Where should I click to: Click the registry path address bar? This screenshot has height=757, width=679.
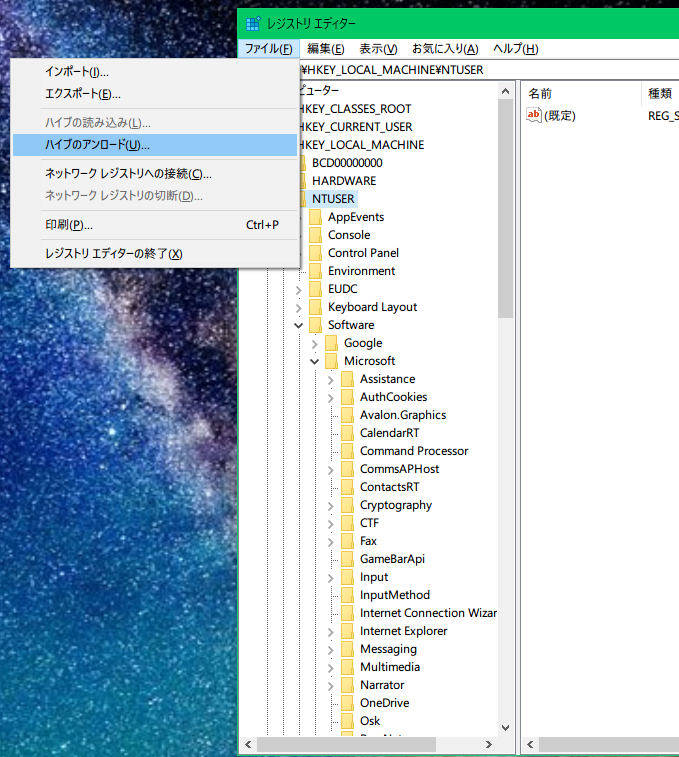(x=489, y=70)
